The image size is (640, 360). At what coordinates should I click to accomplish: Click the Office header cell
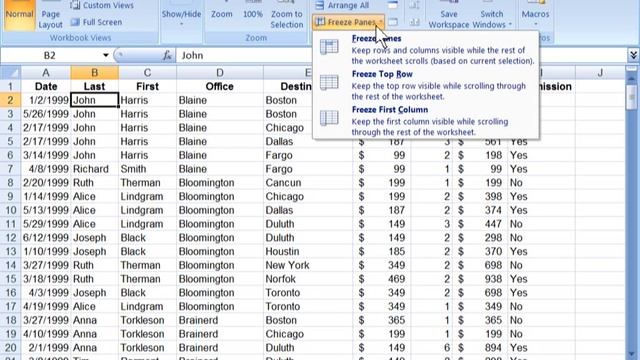click(220, 86)
